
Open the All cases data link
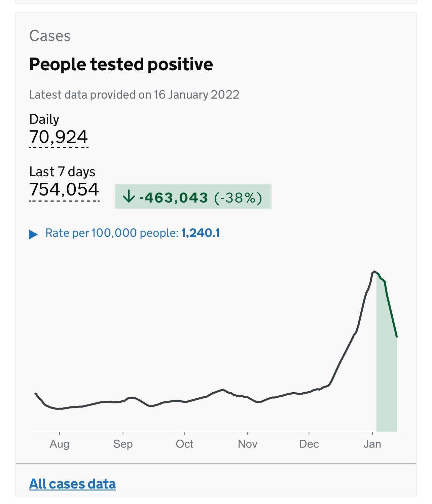point(73,483)
